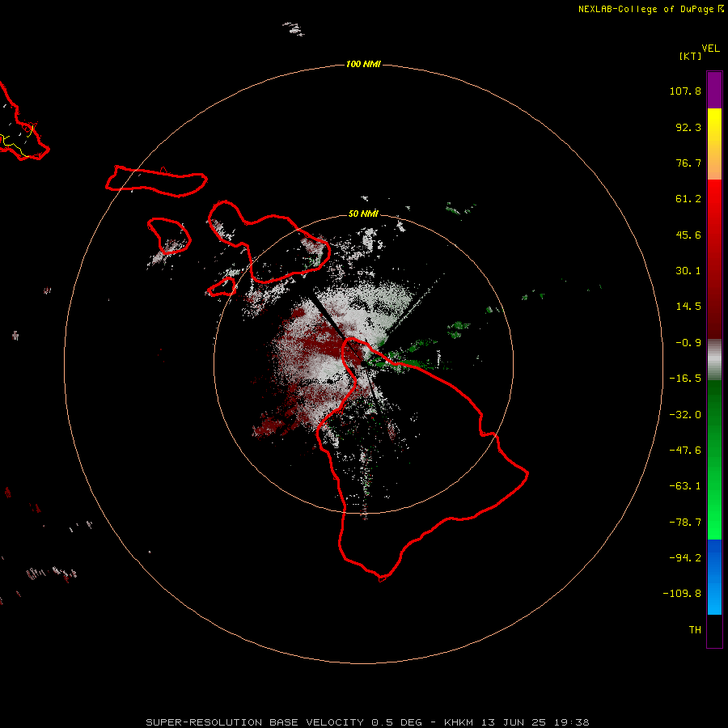Click the 107.8 velocity scale value
Screen dimensions: 728x728
click(x=685, y=91)
